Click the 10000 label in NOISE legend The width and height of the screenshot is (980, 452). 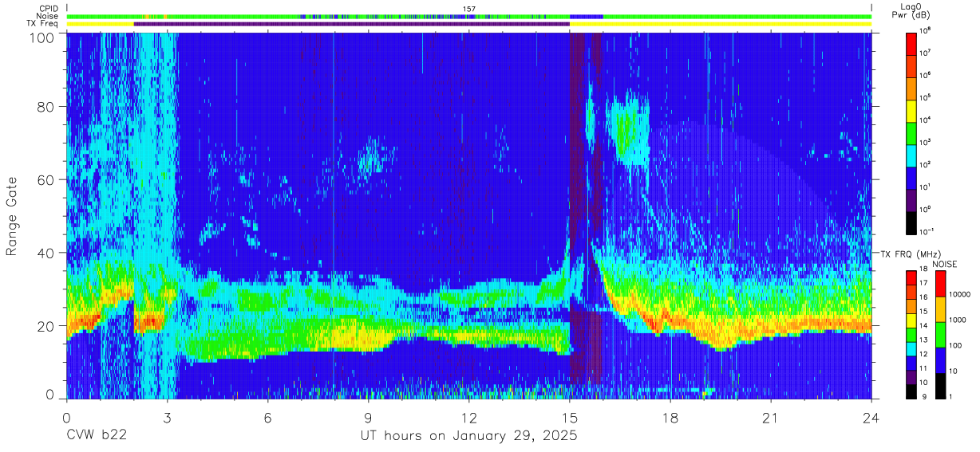[960, 295]
